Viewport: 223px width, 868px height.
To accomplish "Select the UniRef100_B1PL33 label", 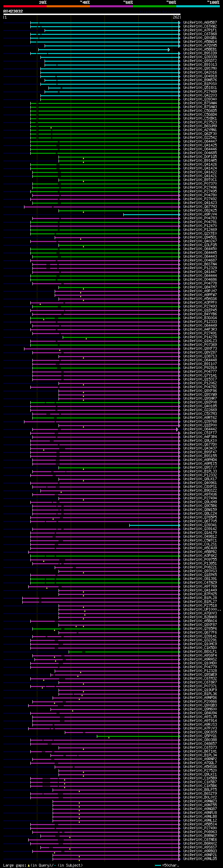I will [200, 471].
